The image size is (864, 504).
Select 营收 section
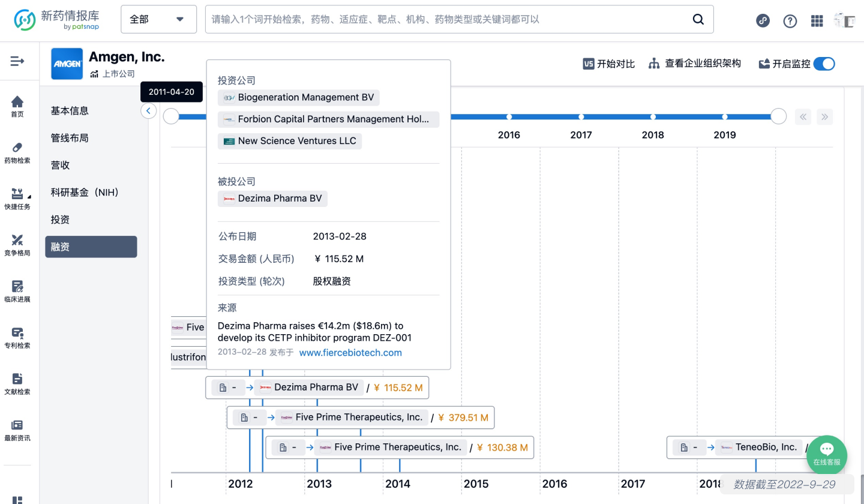coord(91,165)
